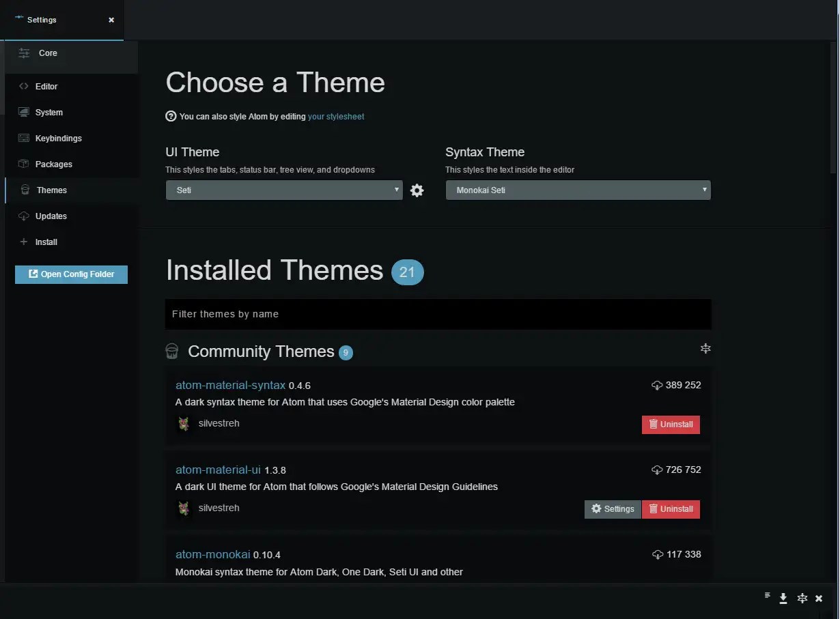Open the Syntax Theme dropdown Monokai Seti
The image size is (840, 619).
click(578, 190)
